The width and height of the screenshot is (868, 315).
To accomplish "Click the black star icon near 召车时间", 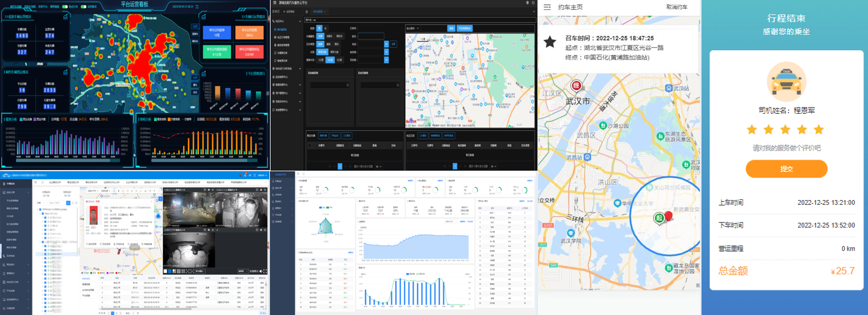I will point(550,42).
